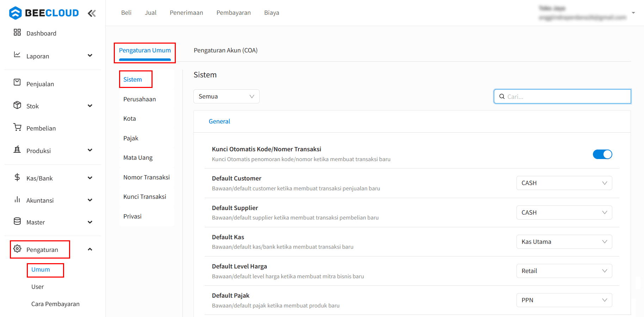This screenshot has height=317, width=644.
Task: Click the Stok box icon
Action: [17, 105]
